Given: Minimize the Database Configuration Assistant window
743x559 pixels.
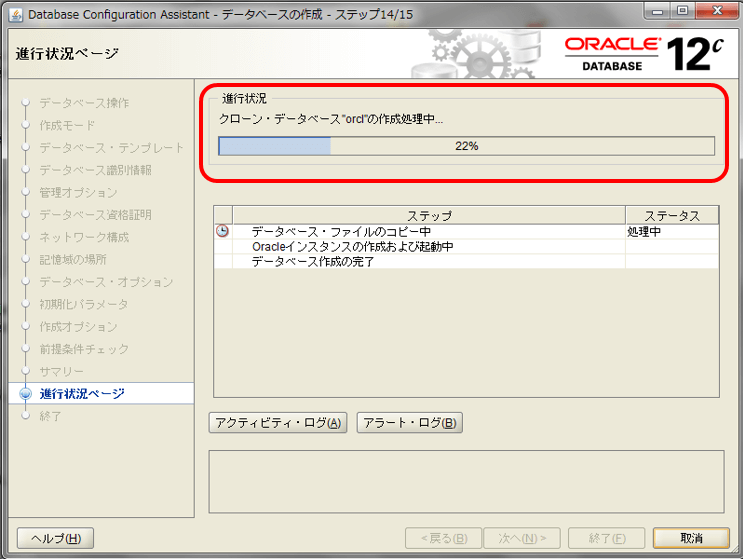Looking at the screenshot, I should tap(657, 10).
